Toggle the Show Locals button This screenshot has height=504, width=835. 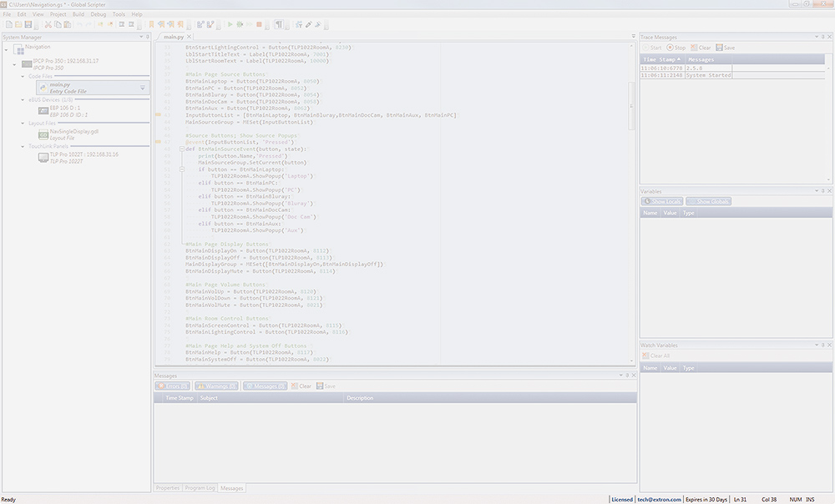tap(662, 201)
